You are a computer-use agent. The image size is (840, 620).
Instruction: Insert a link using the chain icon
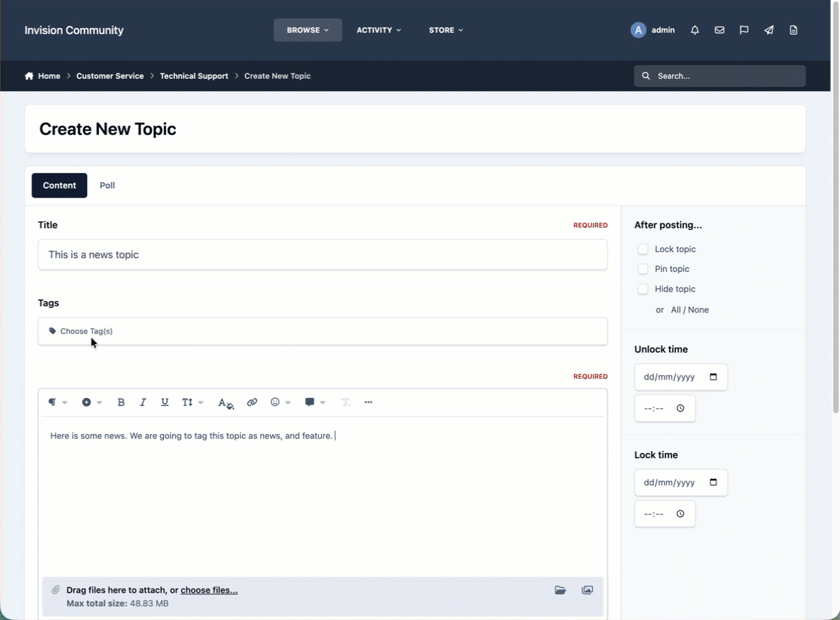click(252, 403)
